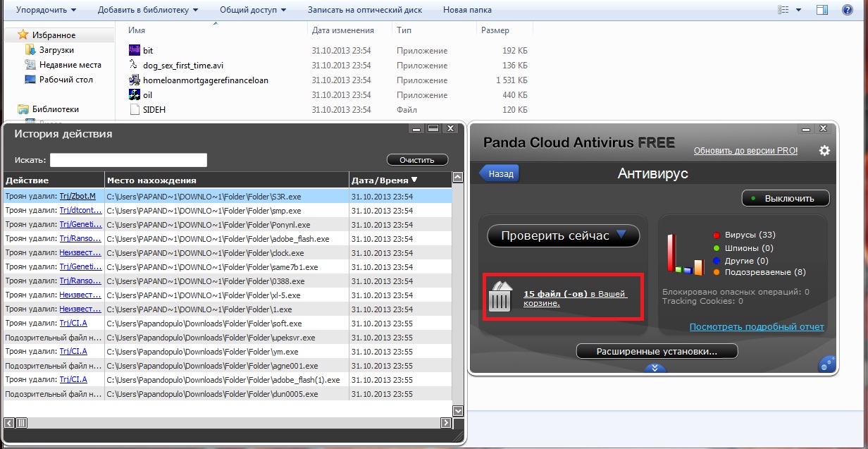This screenshot has height=449, width=868.
Task: Click the Размер column header
Action: pos(495,30)
